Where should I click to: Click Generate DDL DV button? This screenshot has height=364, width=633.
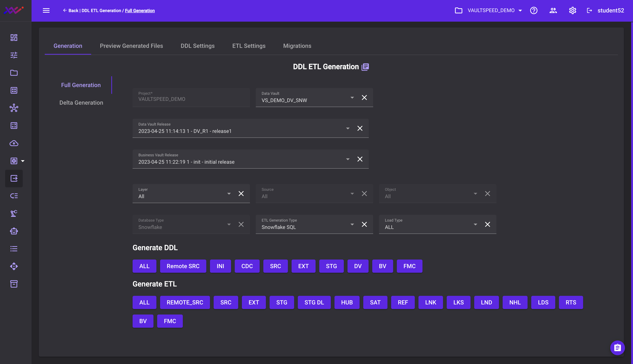(358, 266)
